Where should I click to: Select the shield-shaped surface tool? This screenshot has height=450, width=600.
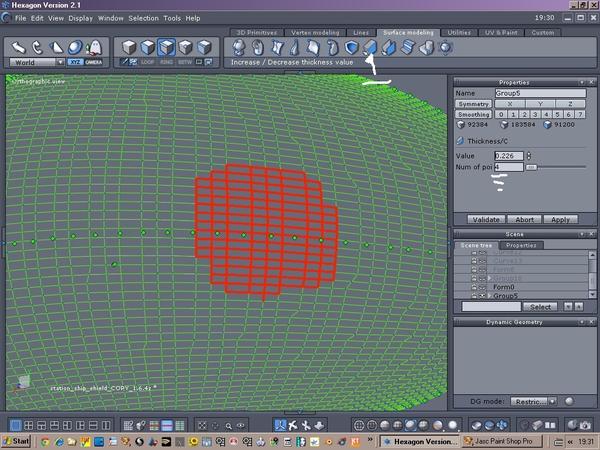tap(351, 47)
